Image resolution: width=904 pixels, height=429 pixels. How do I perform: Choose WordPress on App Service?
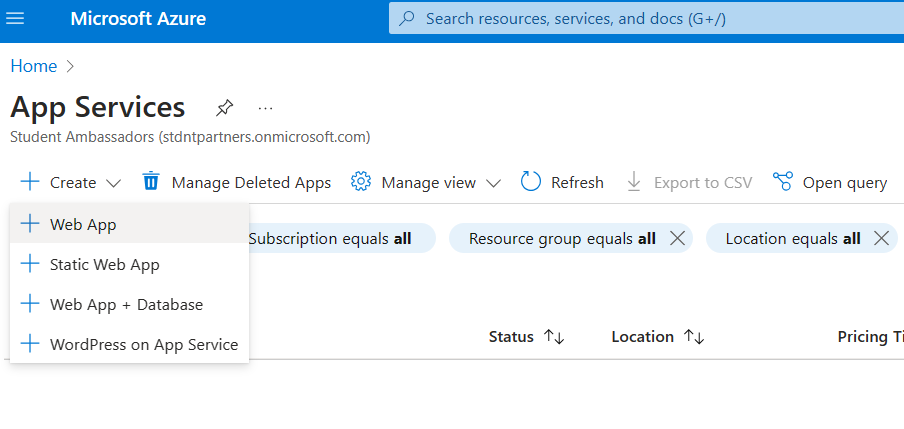click(x=143, y=344)
